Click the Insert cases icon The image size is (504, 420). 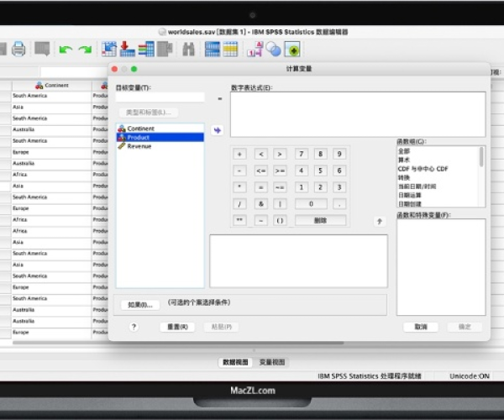(213, 49)
